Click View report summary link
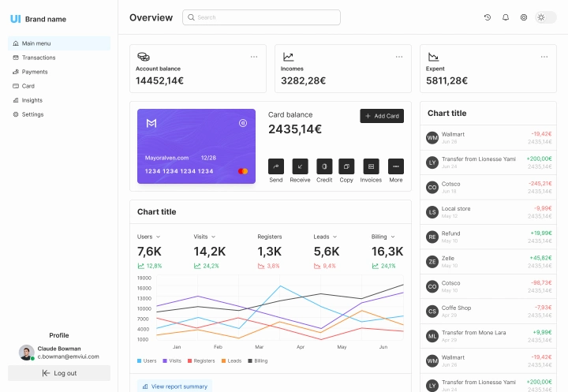This screenshot has width=568, height=392. point(175,386)
